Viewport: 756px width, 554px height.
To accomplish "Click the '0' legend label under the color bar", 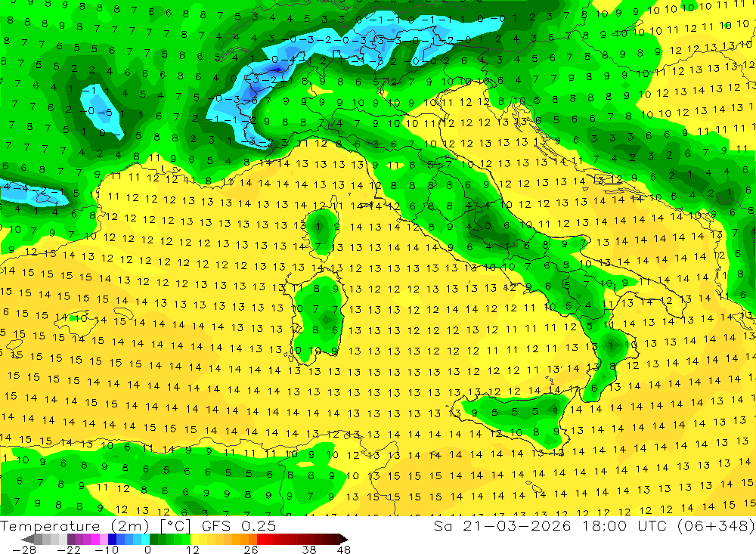I will click(x=148, y=550).
